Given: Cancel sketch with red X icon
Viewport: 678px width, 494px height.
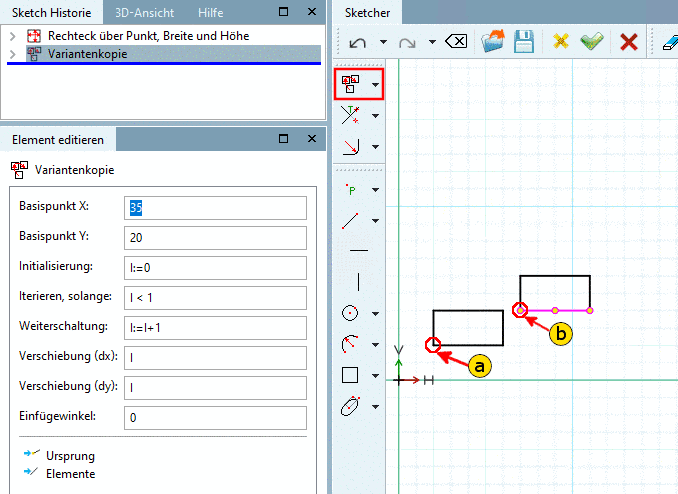Looking at the screenshot, I should (x=629, y=42).
